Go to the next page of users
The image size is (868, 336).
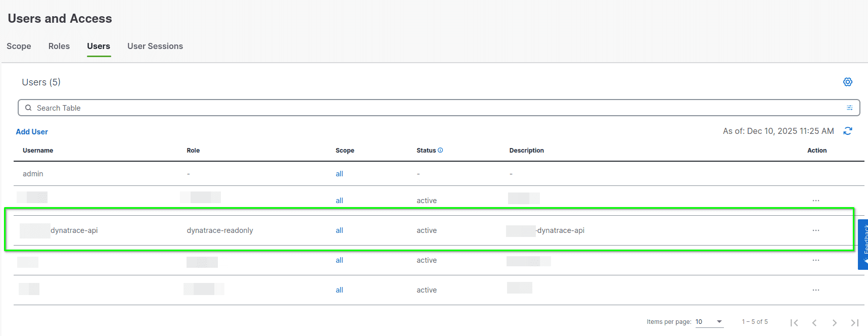point(834,322)
